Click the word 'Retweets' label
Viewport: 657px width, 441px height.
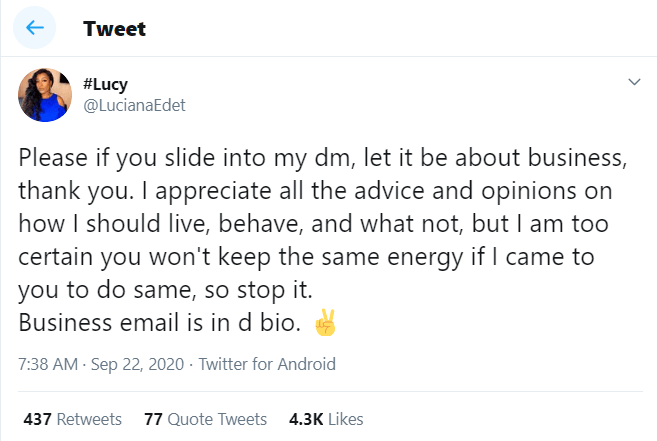pyautogui.click(x=88, y=418)
